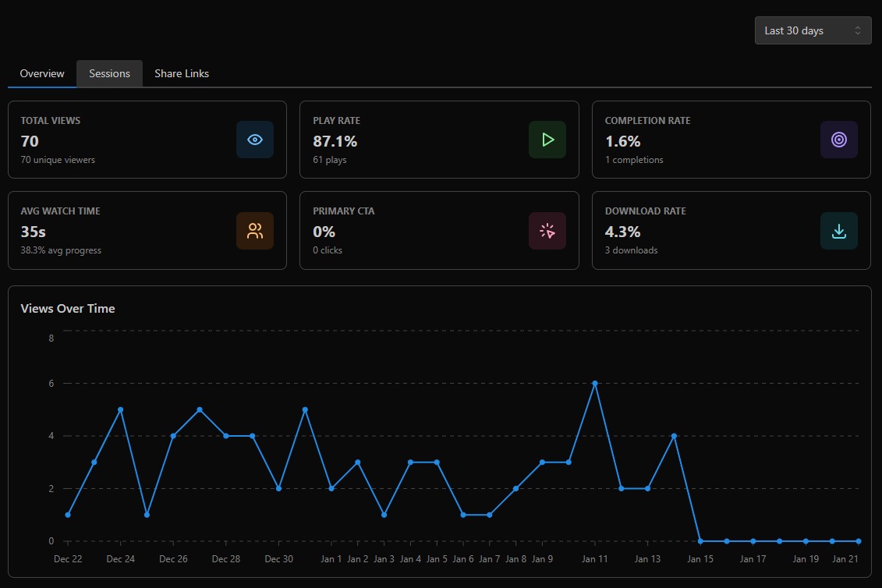Click the purple target icon on Completion Rate
This screenshot has height=588, width=882.
tap(838, 140)
